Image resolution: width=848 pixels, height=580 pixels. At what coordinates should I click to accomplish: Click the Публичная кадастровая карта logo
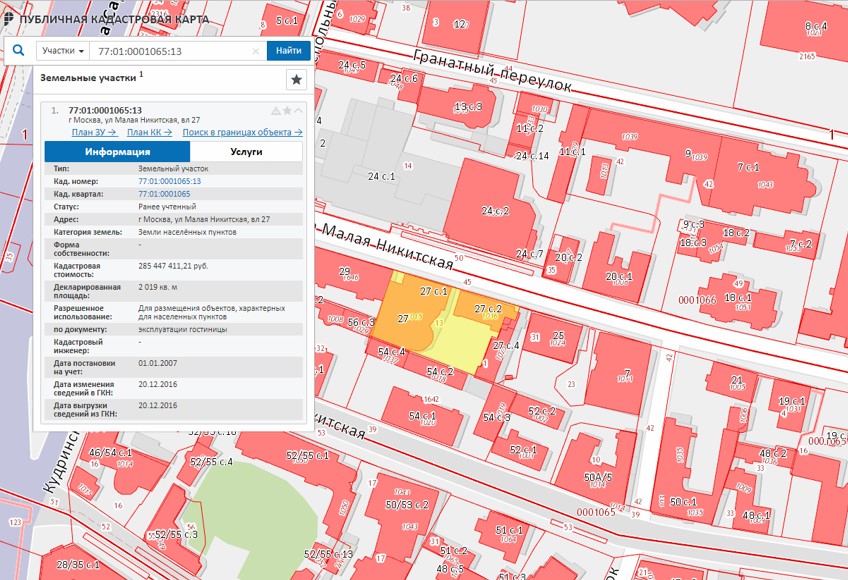click(x=105, y=19)
